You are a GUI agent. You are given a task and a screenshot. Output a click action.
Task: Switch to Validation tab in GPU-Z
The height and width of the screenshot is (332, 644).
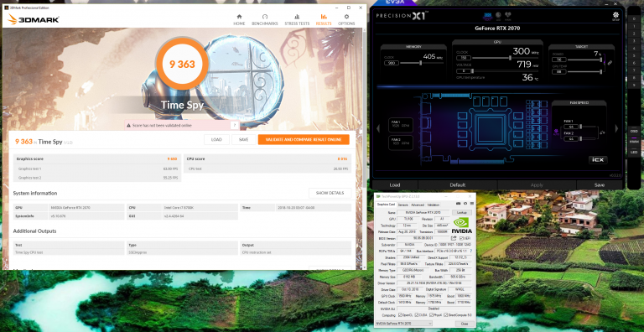pyautogui.click(x=433, y=205)
